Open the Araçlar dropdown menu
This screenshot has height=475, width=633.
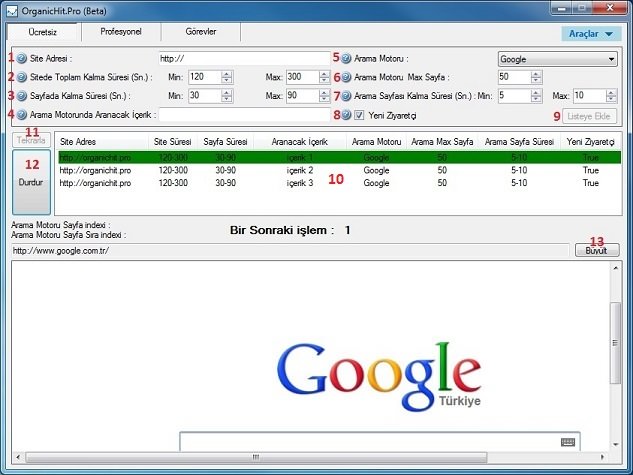coord(591,34)
